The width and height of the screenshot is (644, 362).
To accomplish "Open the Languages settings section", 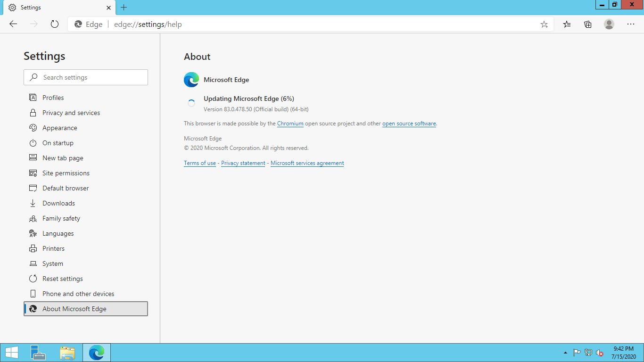I will tap(86, 233).
